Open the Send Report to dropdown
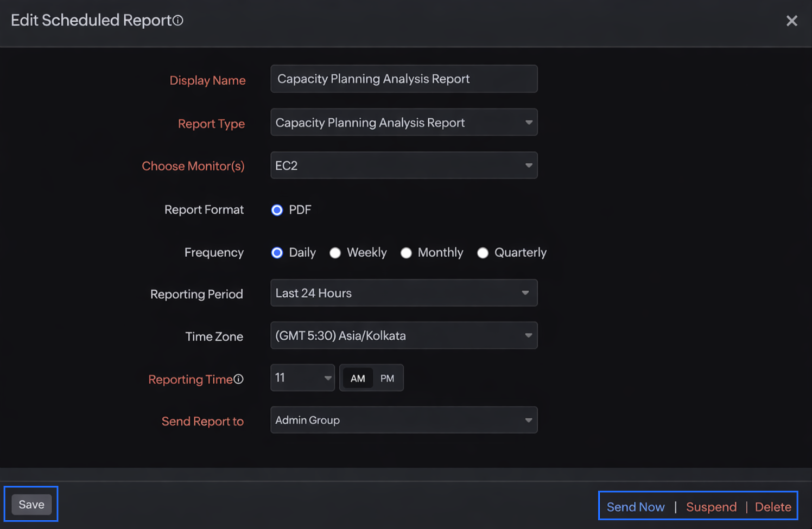This screenshot has height=529, width=812. pyautogui.click(x=404, y=420)
